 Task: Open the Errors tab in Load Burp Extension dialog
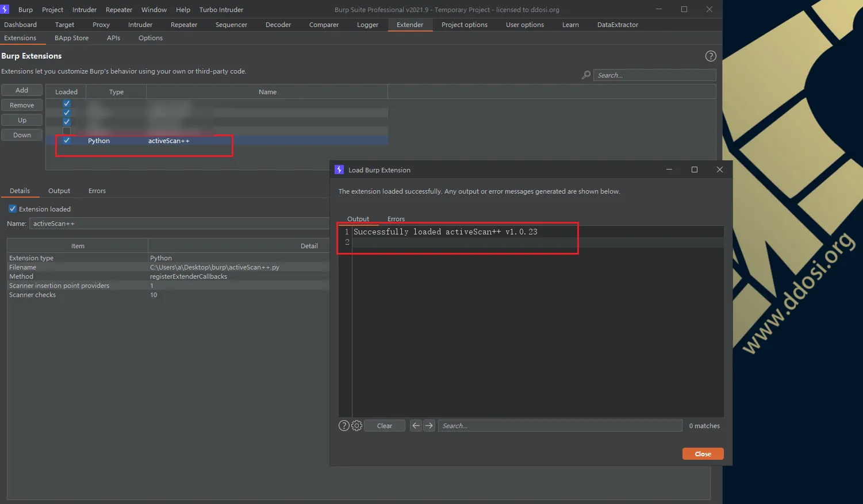(x=396, y=219)
